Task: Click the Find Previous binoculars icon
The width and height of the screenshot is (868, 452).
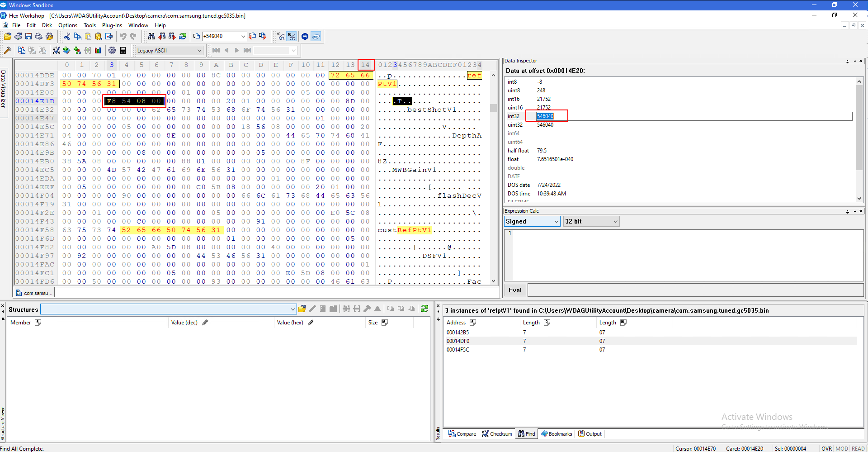Action: tap(162, 36)
